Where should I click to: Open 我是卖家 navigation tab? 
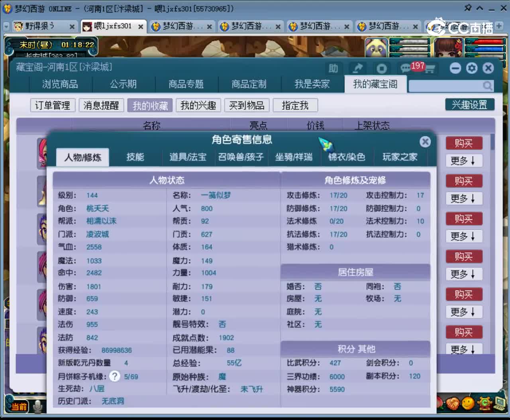tap(312, 84)
